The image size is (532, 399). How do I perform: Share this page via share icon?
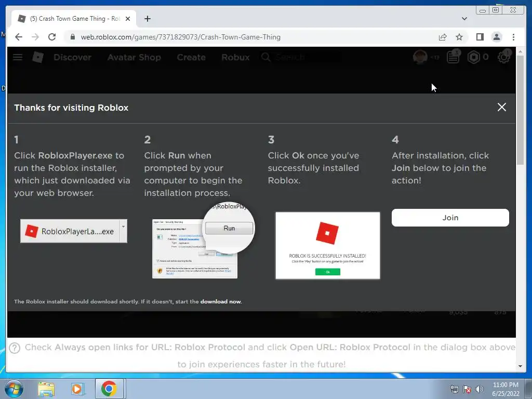443,37
